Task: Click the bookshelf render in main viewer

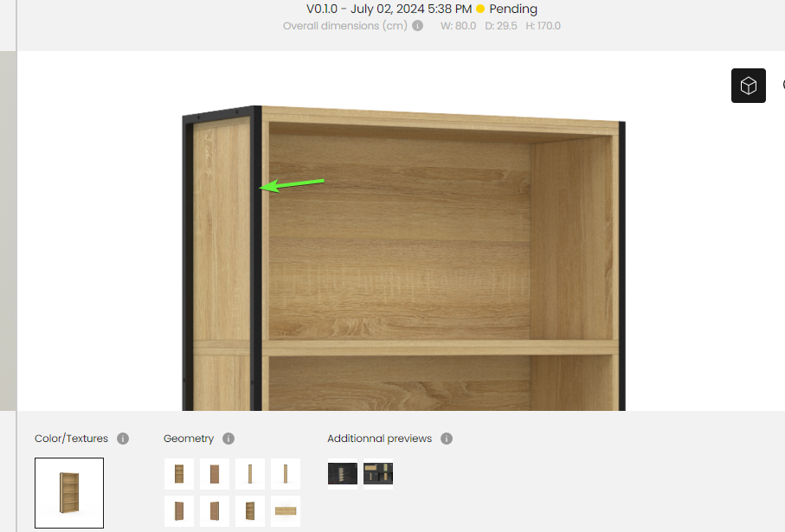Action: [403, 259]
